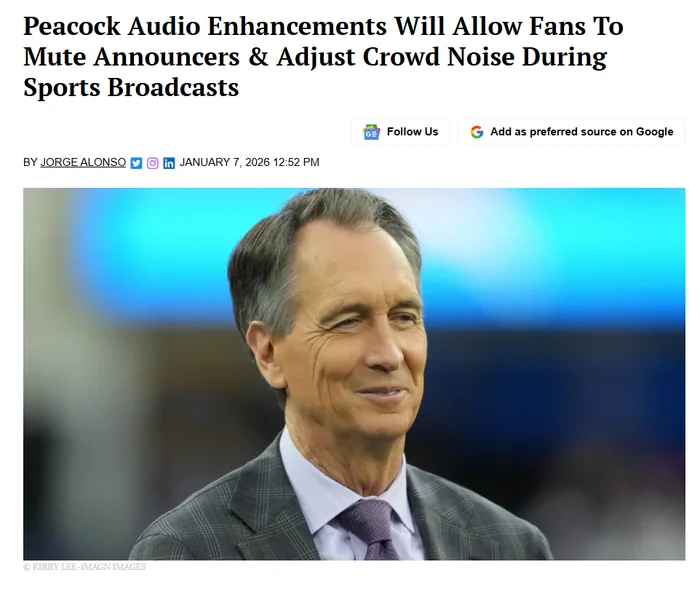The image size is (700, 602).
Task: Click the article headline about Peacock Audio Enhancements
Action: click(323, 56)
